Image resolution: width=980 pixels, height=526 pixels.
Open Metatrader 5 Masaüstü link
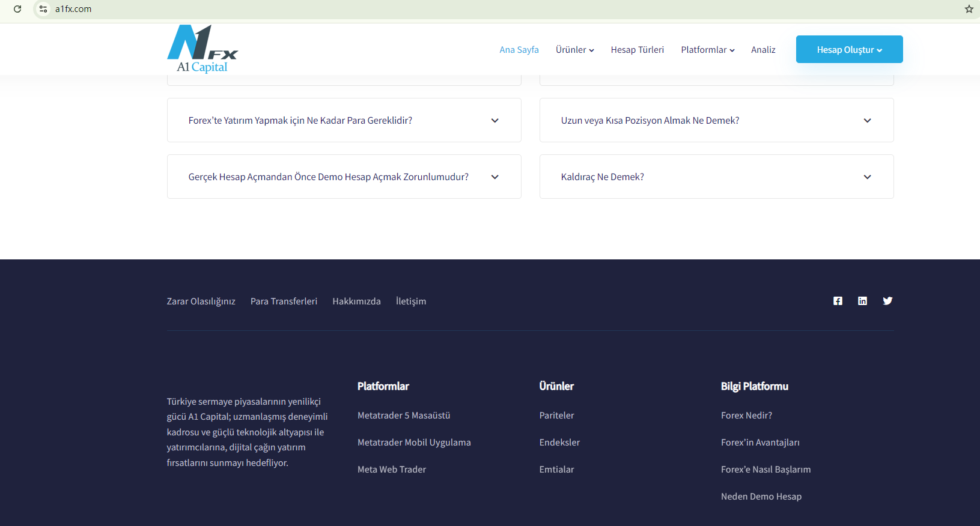[404, 416]
